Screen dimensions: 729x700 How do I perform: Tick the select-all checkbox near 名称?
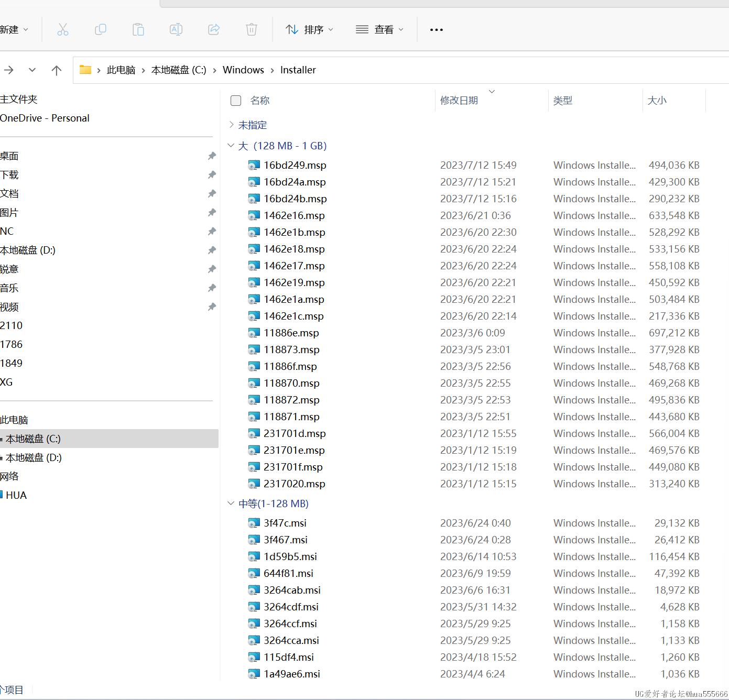tap(236, 100)
